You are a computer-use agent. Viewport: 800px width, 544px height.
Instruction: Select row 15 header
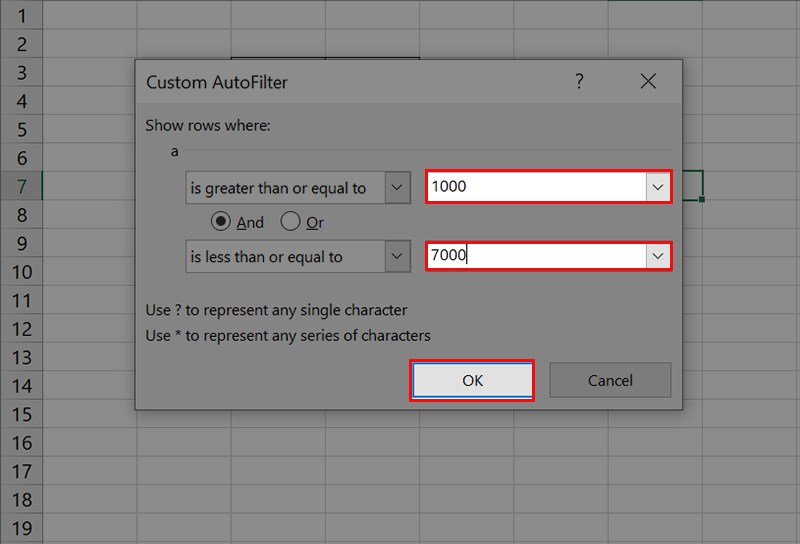[x=21, y=414]
